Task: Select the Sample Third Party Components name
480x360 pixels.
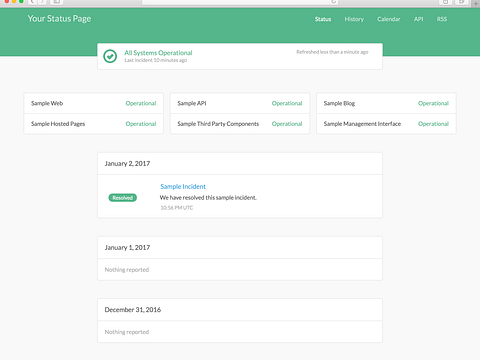Action: click(x=218, y=124)
